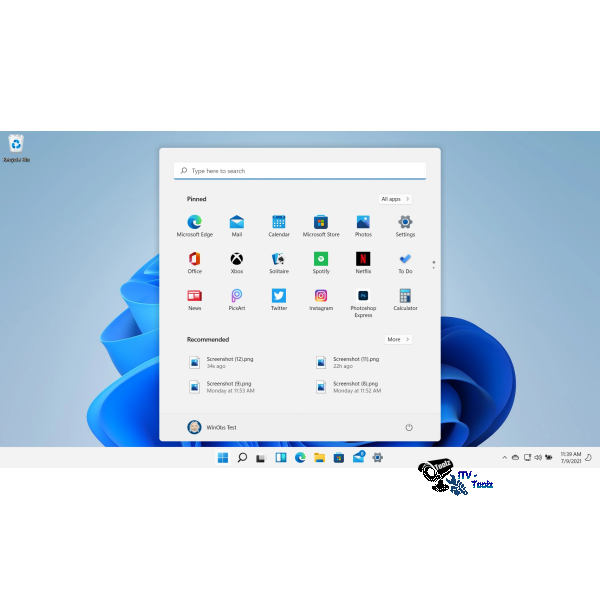Click the network tray icon
The height and width of the screenshot is (600, 600).
(527, 457)
